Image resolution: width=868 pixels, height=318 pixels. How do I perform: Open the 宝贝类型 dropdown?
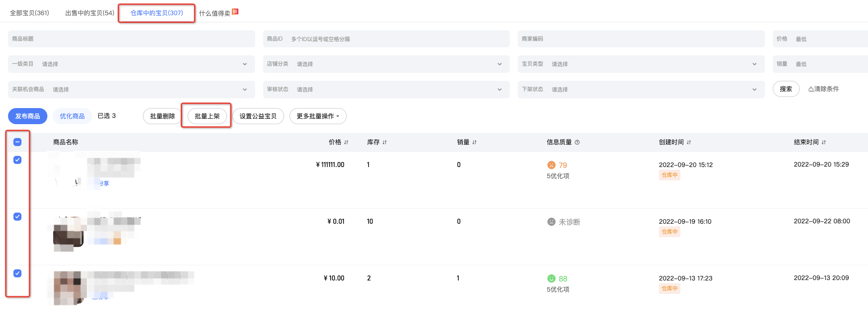[x=641, y=64]
